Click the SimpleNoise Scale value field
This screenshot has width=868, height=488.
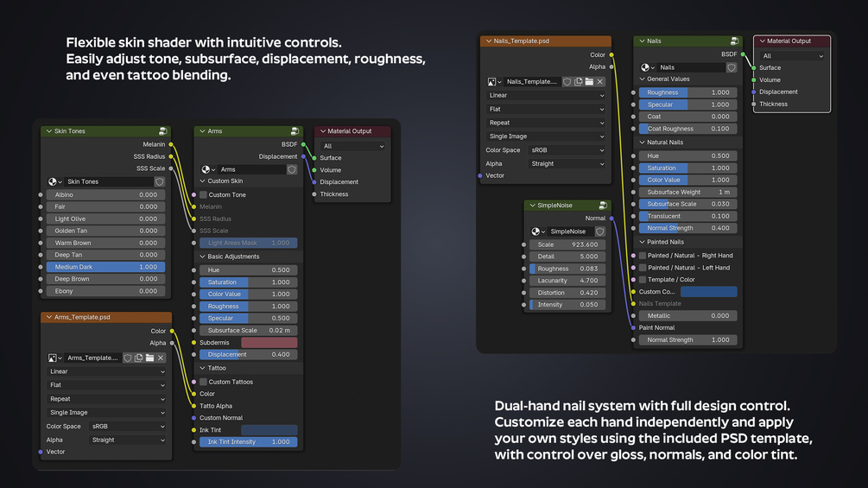click(x=567, y=244)
